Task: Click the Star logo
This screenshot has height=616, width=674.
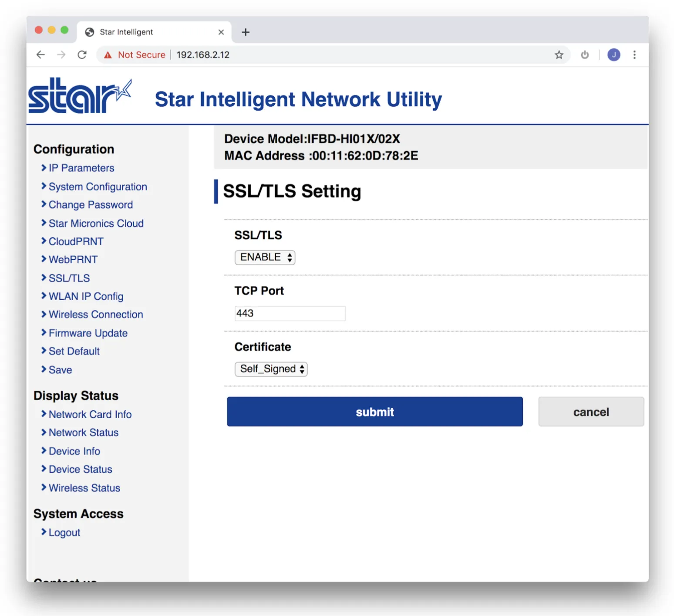Action: coord(80,96)
